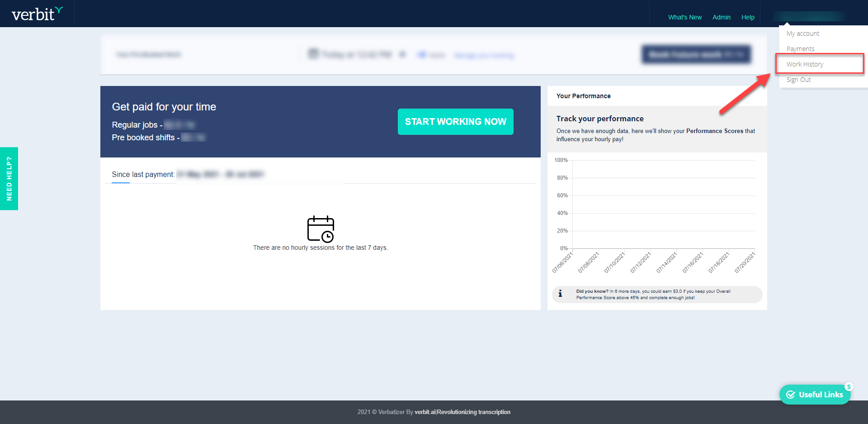Click the calendar icon in the booking bar
This screenshot has width=868, height=424.
coord(314,53)
